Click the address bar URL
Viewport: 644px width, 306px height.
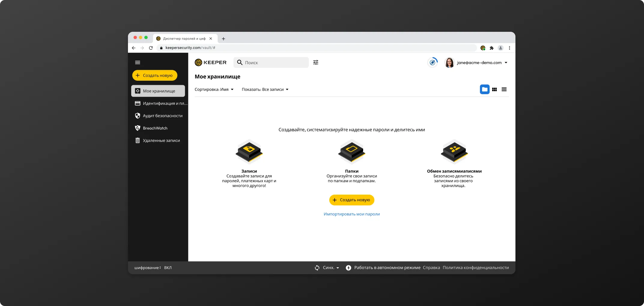click(190, 48)
